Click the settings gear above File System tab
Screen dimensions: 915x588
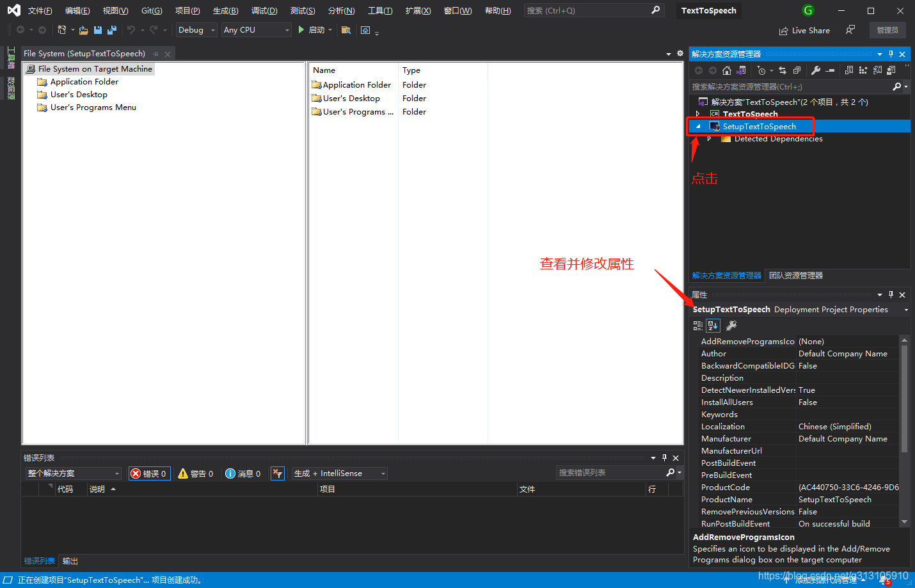pyautogui.click(x=680, y=54)
